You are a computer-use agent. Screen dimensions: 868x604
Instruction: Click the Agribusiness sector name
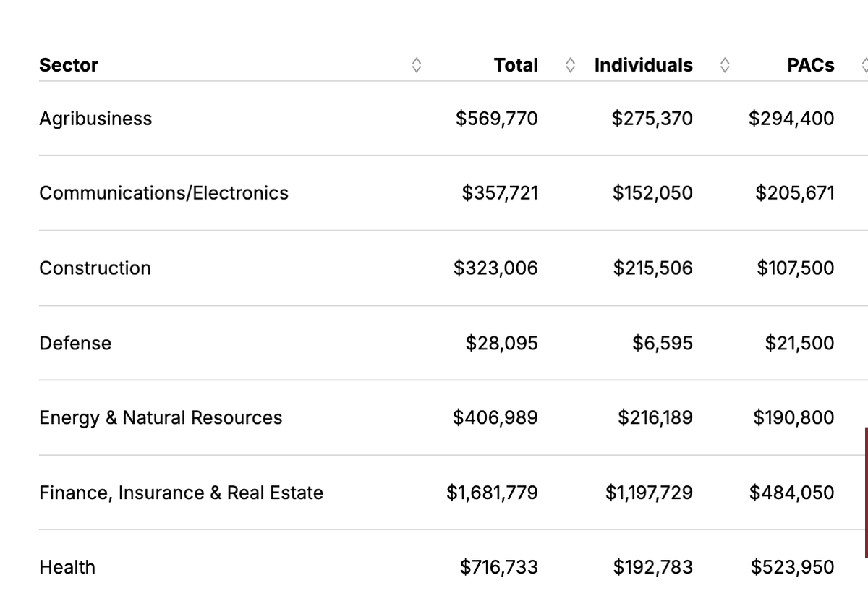[x=95, y=119]
